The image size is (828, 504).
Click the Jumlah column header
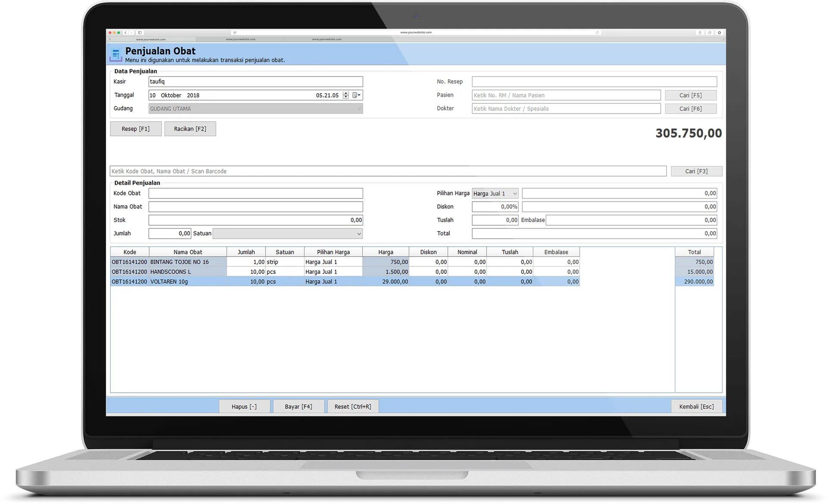pos(246,252)
